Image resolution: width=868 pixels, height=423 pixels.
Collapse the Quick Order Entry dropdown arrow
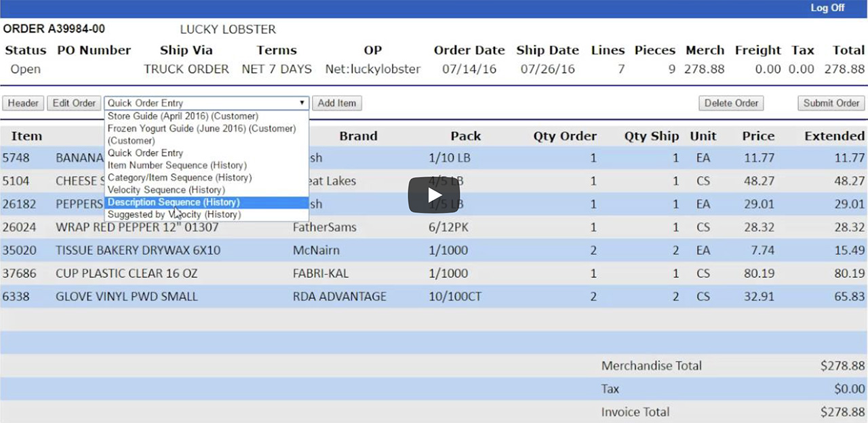(302, 103)
